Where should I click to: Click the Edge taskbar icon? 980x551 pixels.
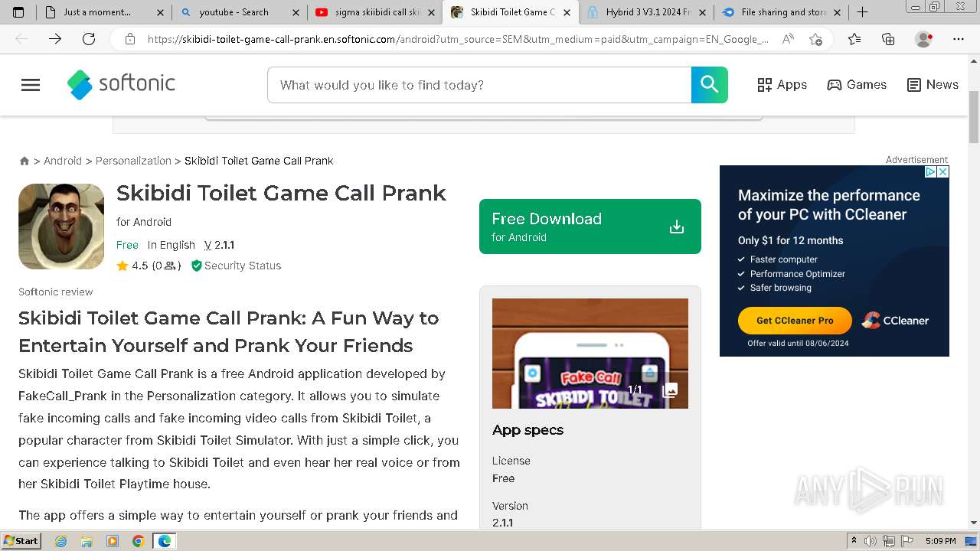tap(165, 541)
